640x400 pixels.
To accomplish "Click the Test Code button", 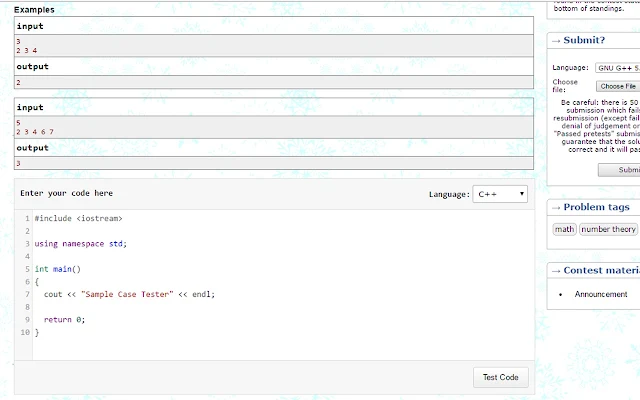I will [x=501, y=377].
